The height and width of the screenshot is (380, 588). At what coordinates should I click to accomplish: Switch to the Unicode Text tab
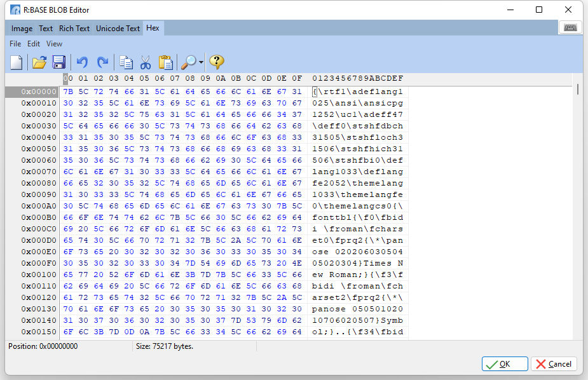[x=118, y=29]
